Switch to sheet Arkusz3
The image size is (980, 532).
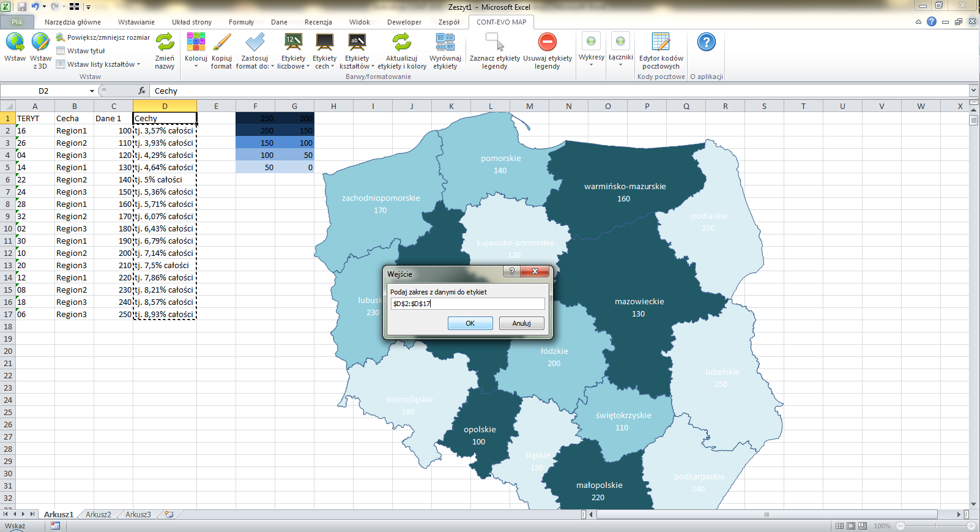click(x=138, y=514)
